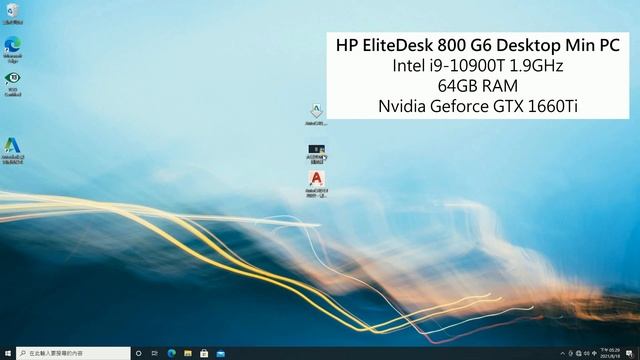Image resolution: width=640 pixels, height=360 pixels.
Task: Launch Microsoft Edge from the taskbar
Action: tap(171, 353)
